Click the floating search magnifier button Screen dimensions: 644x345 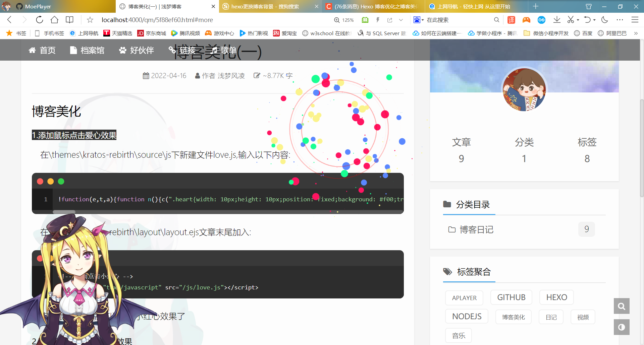[x=622, y=306]
